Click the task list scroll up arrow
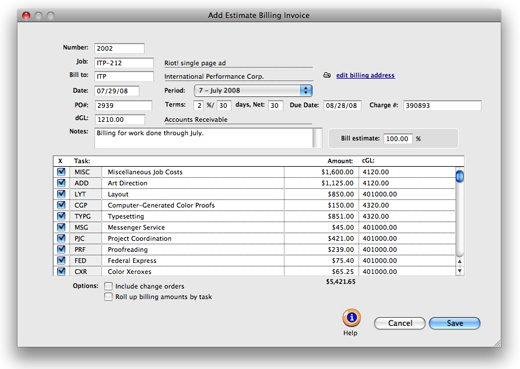Screen dimensions: 520x369 (x=460, y=261)
